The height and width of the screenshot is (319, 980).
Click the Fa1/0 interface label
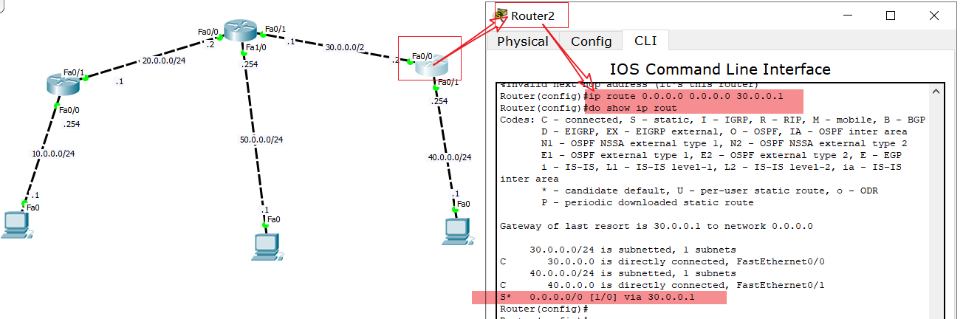256,48
